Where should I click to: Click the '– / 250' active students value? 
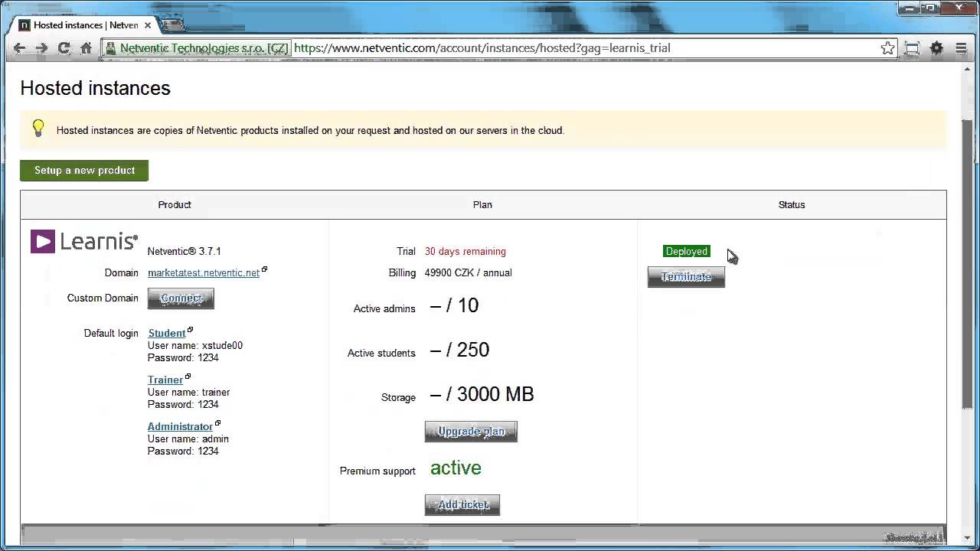459,350
